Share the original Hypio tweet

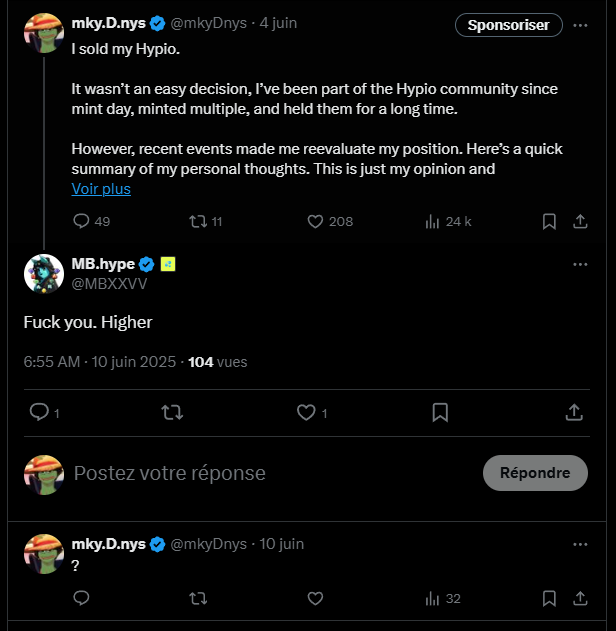point(580,221)
